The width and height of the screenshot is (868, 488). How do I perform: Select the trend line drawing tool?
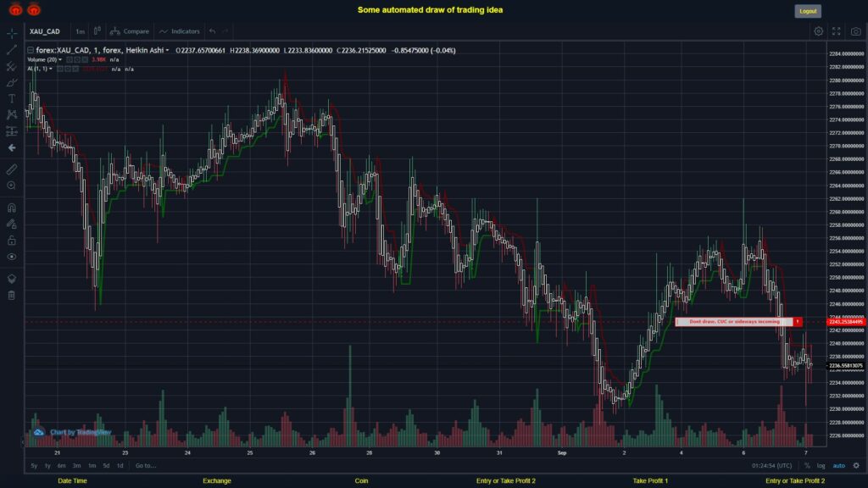tap(12, 50)
